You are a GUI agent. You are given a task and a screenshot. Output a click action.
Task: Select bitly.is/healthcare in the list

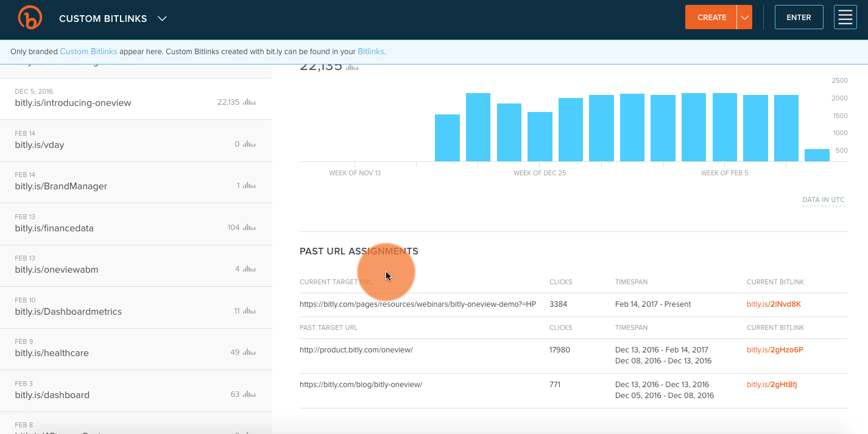136,349
